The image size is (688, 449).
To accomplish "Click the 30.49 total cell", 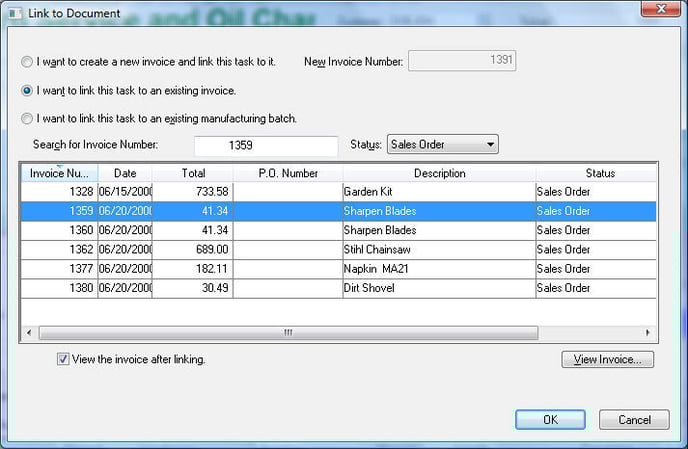I will click(193, 288).
